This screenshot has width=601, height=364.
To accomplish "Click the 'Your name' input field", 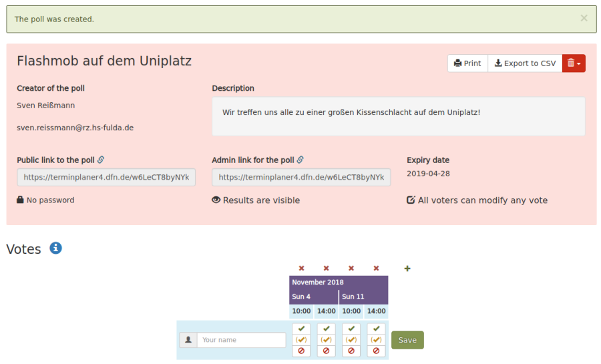I will tap(241, 340).
